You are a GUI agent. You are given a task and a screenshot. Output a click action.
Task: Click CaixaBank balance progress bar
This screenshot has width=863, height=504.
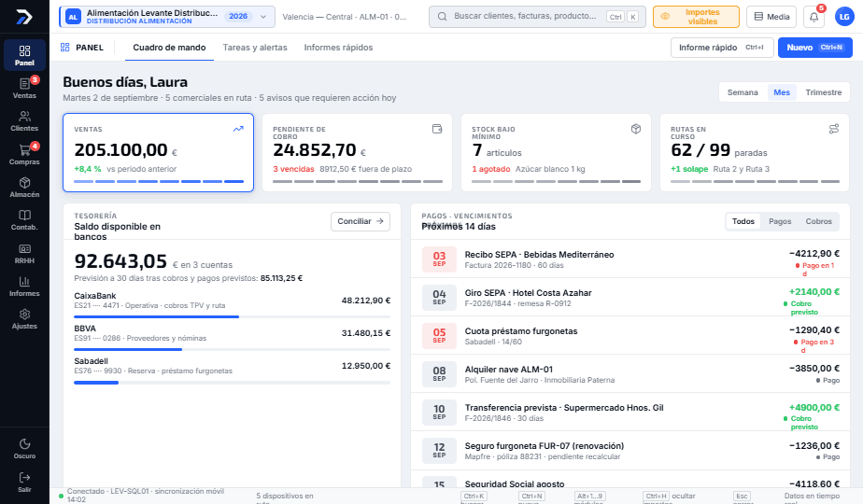click(233, 317)
